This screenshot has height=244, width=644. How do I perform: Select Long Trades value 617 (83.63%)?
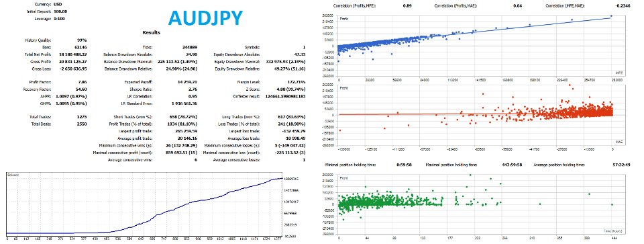(292, 117)
